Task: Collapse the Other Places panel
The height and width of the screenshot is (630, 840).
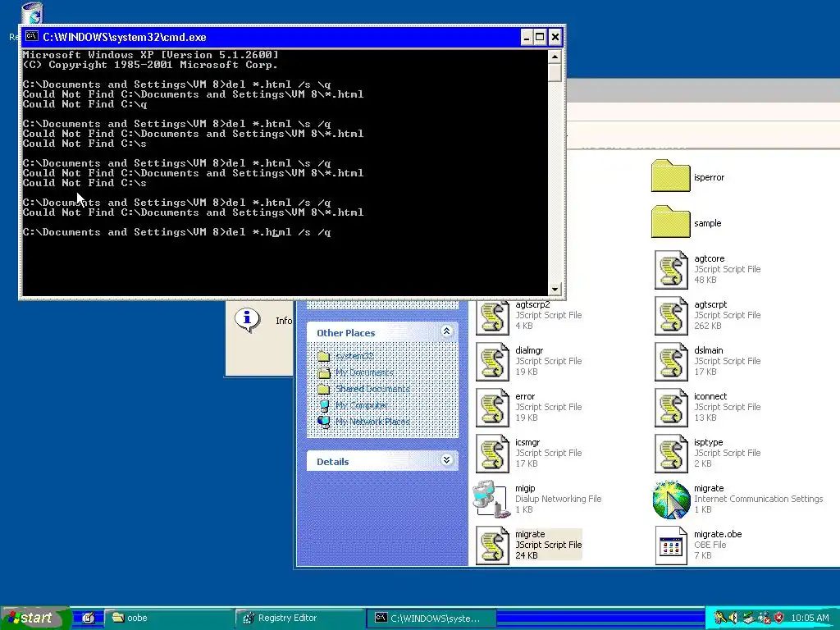Action: click(446, 331)
